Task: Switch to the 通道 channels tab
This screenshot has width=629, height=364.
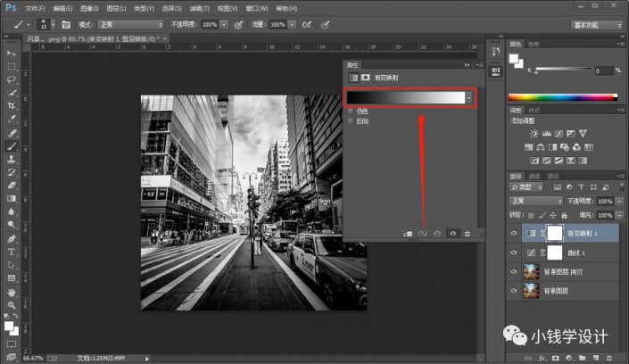Action: 534,176
